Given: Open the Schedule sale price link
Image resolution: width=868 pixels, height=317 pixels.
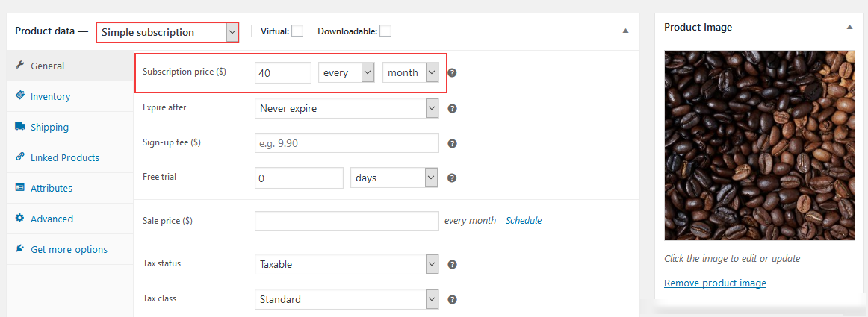Looking at the screenshot, I should click(524, 220).
